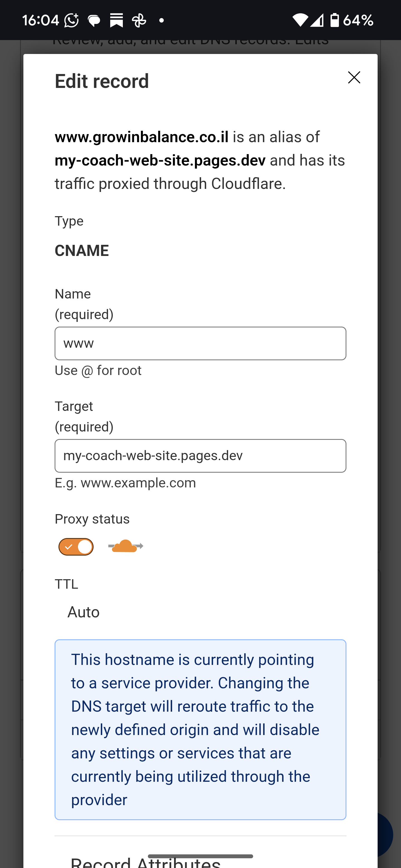Close the Edit record dialog

pyautogui.click(x=354, y=78)
